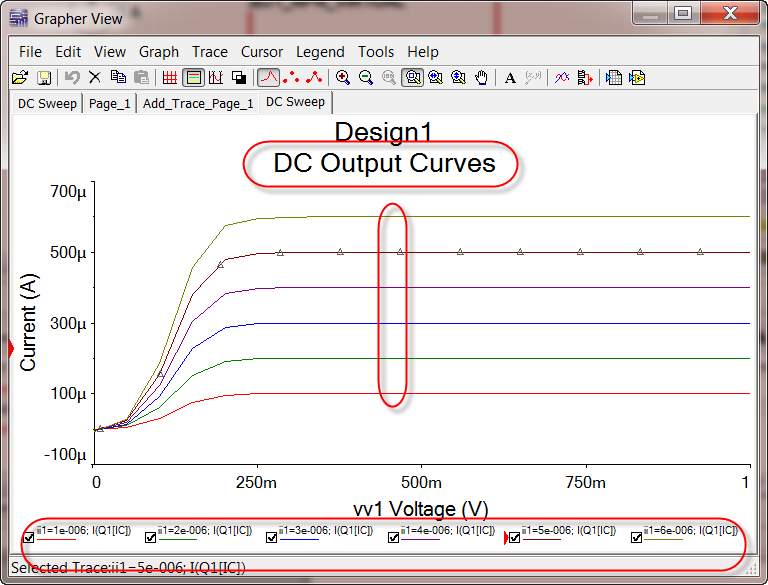
Task: Click the Zoom out magnifier
Action: [366, 77]
